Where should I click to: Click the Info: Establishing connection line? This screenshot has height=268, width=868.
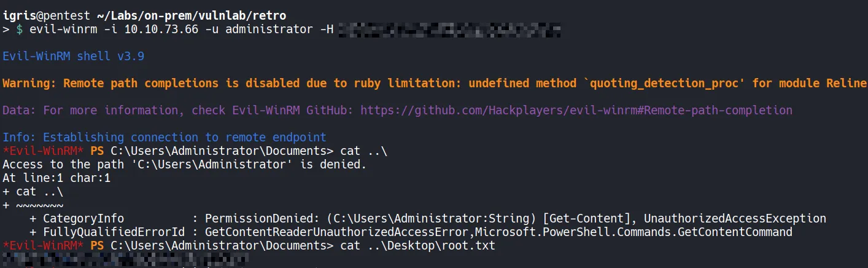point(165,138)
